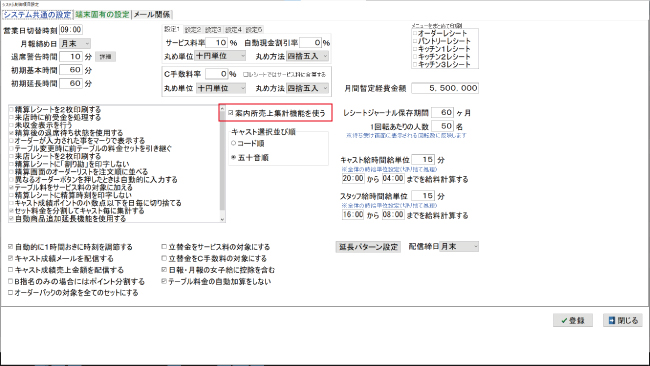Expand the サービス料率 丸め単位 dropdown
This screenshot has height=366, width=650.
220,56
